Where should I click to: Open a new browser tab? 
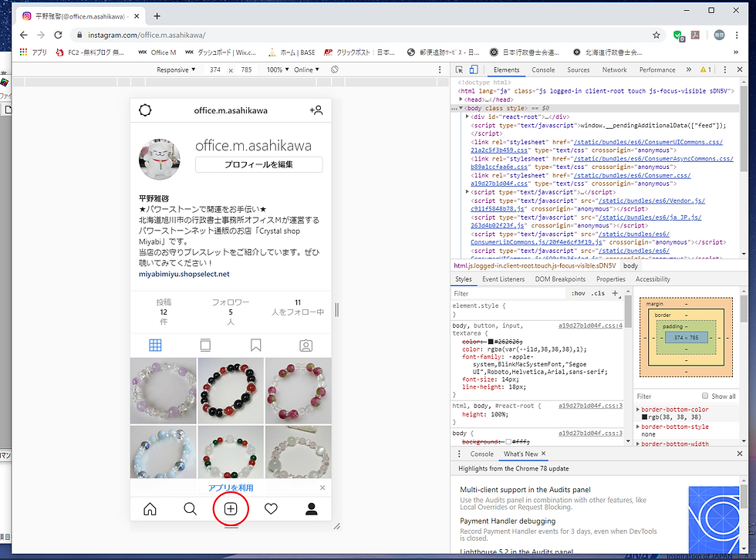pyautogui.click(x=157, y=16)
